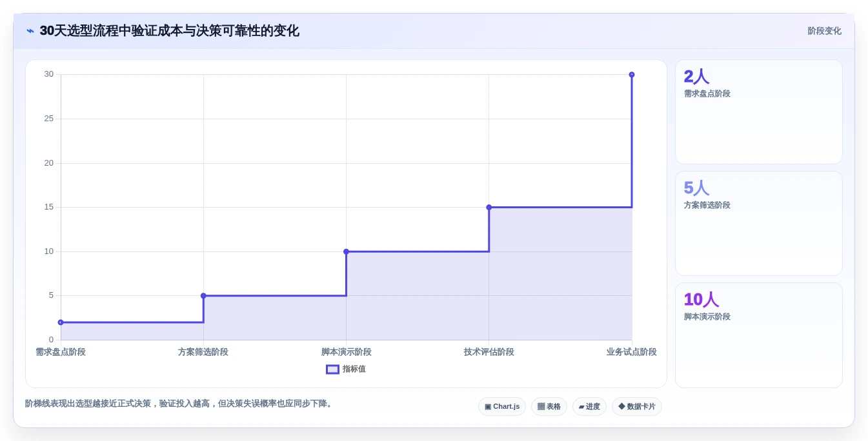The width and height of the screenshot is (868, 441).
Task: Open the 5人 方案筛选阶段 card
Action: pyautogui.click(x=759, y=224)
